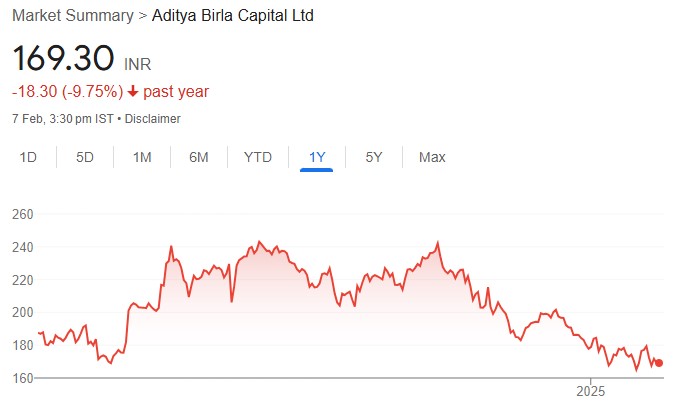Screen dimensions: 685x408
Task: Click the 169.30 price value
Action: [x=62, y=58]
